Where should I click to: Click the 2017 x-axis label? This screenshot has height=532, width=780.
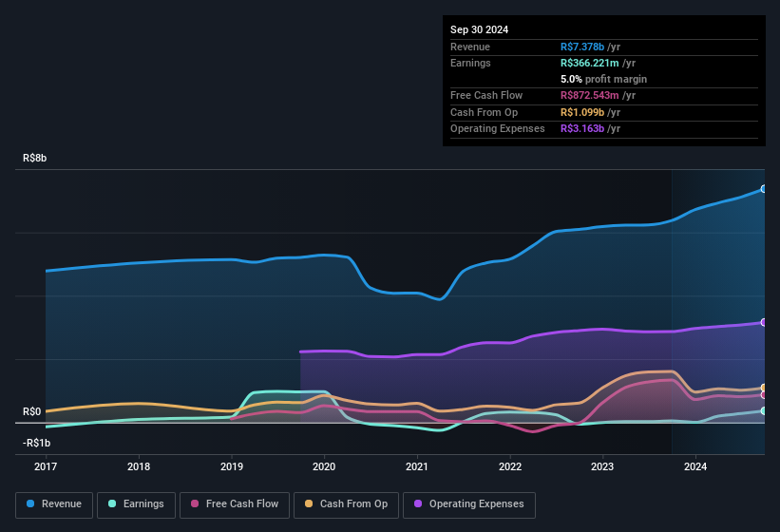(x=46, y=466)
